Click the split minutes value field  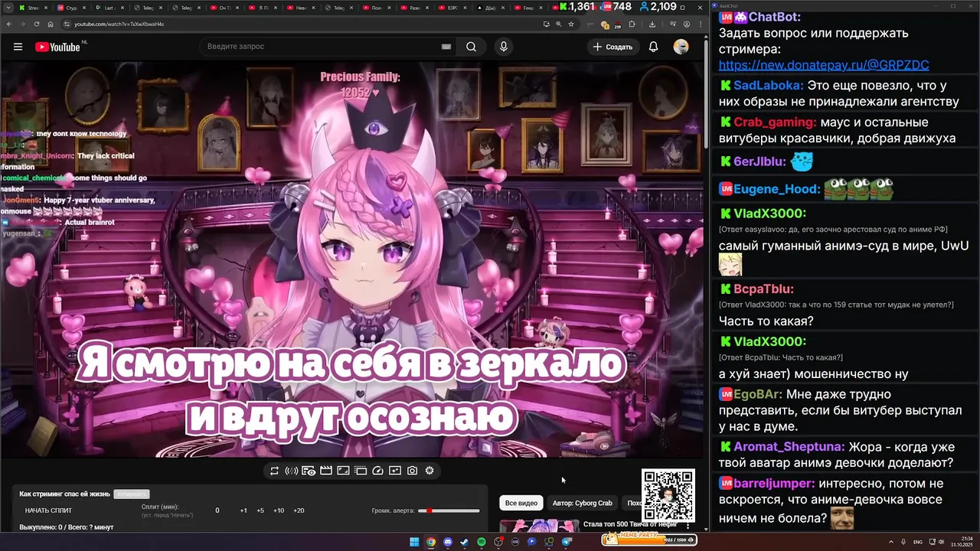tap(217, 510)
